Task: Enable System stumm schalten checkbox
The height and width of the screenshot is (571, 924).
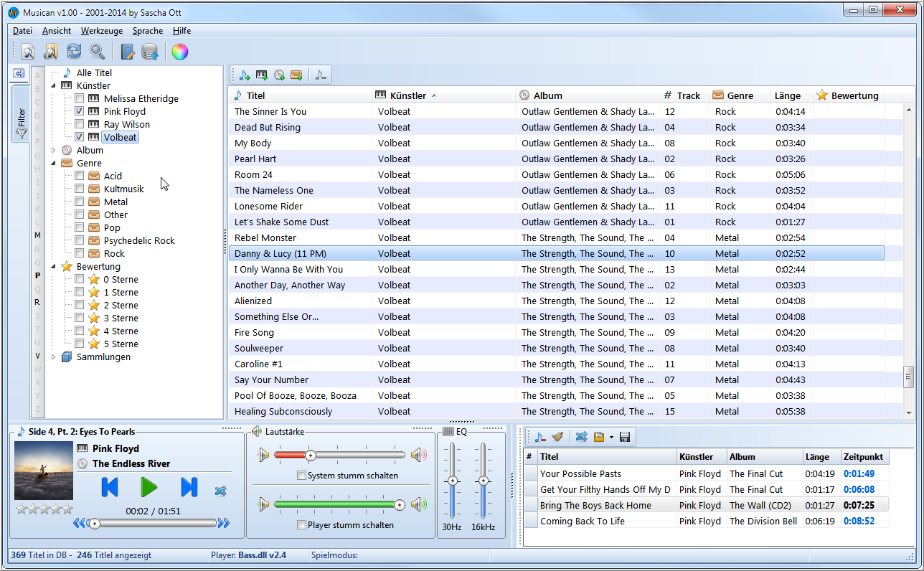Action: [301, 475]
